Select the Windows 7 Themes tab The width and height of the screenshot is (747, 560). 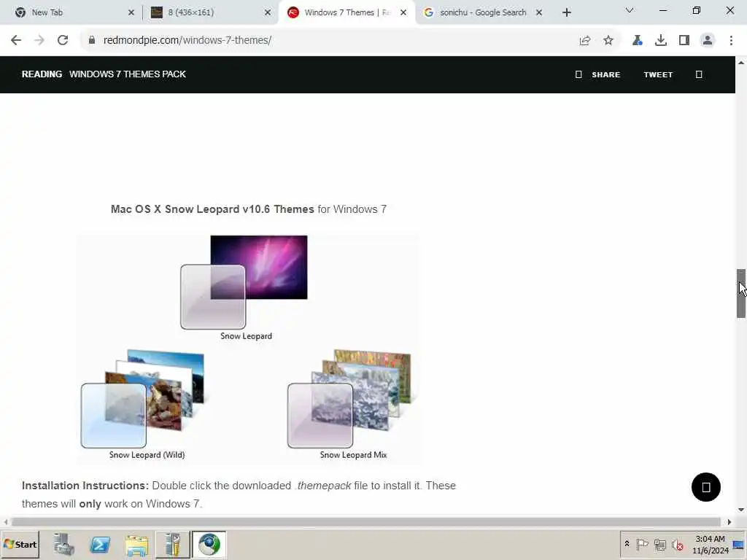[347, 12]
